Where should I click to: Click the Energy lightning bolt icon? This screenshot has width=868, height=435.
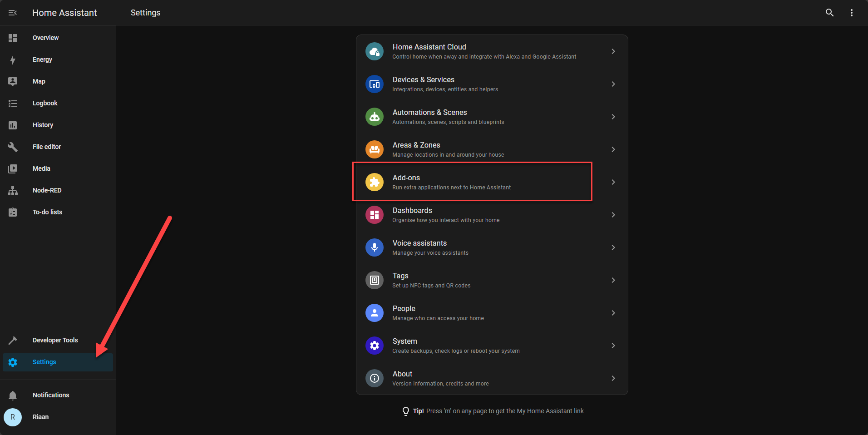coord(13,60)
